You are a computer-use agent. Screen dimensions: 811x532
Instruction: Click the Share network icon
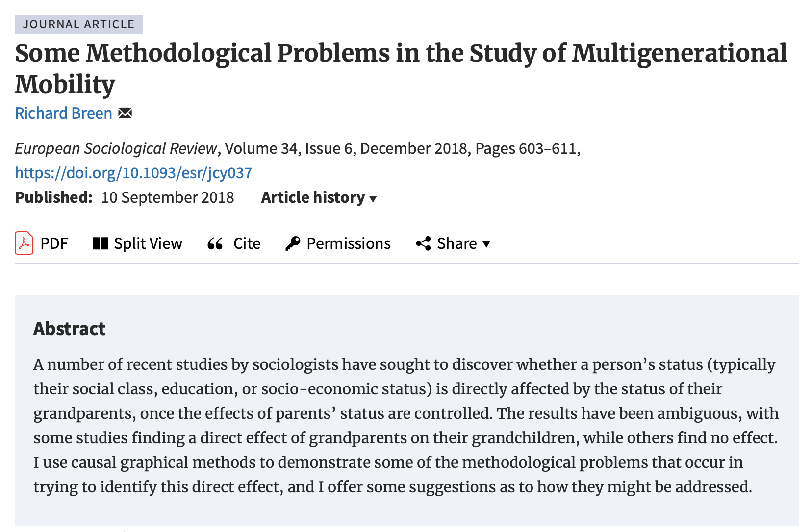click(423, 243)
